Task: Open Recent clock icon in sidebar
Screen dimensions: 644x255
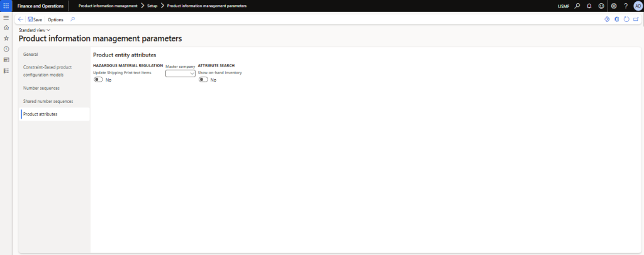Action: [6, 49]
